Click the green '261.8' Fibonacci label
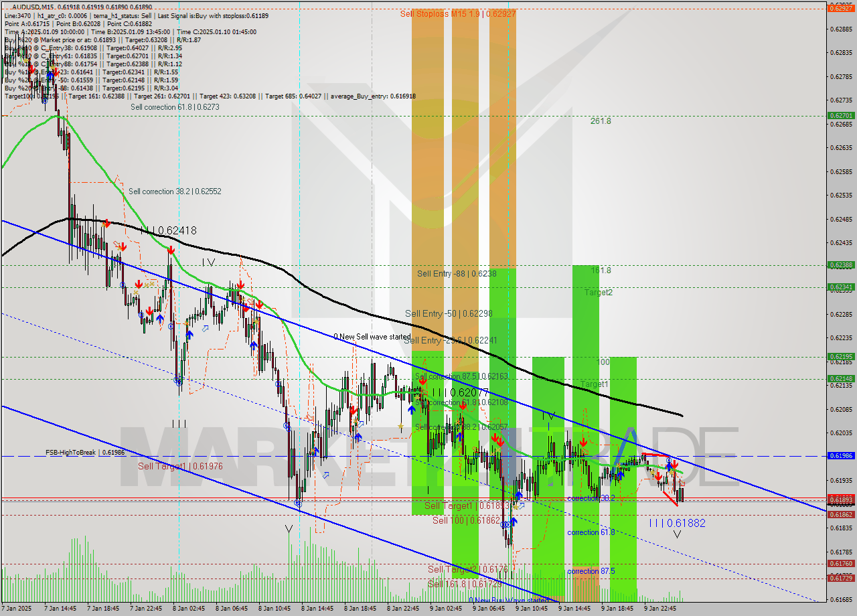 601,121
